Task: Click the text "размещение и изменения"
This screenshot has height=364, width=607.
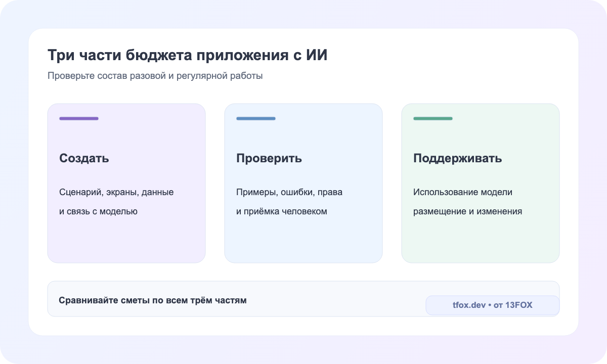Action: click(467, 211)
